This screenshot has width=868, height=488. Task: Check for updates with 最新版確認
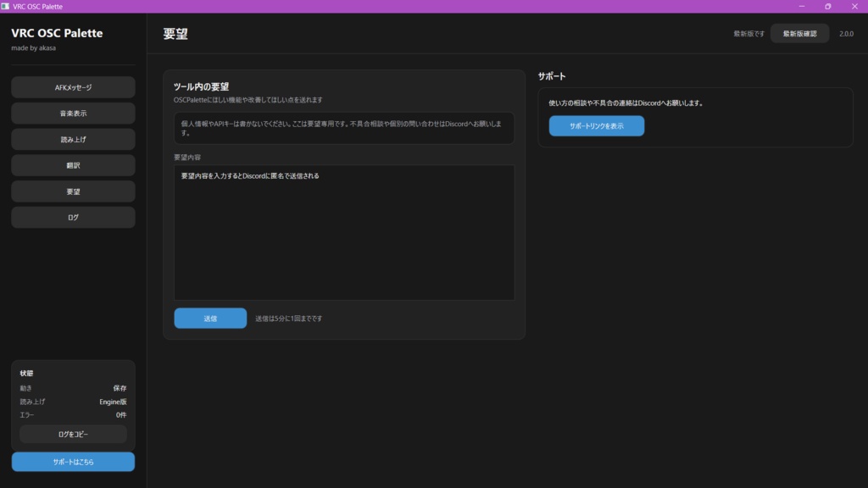800,34
